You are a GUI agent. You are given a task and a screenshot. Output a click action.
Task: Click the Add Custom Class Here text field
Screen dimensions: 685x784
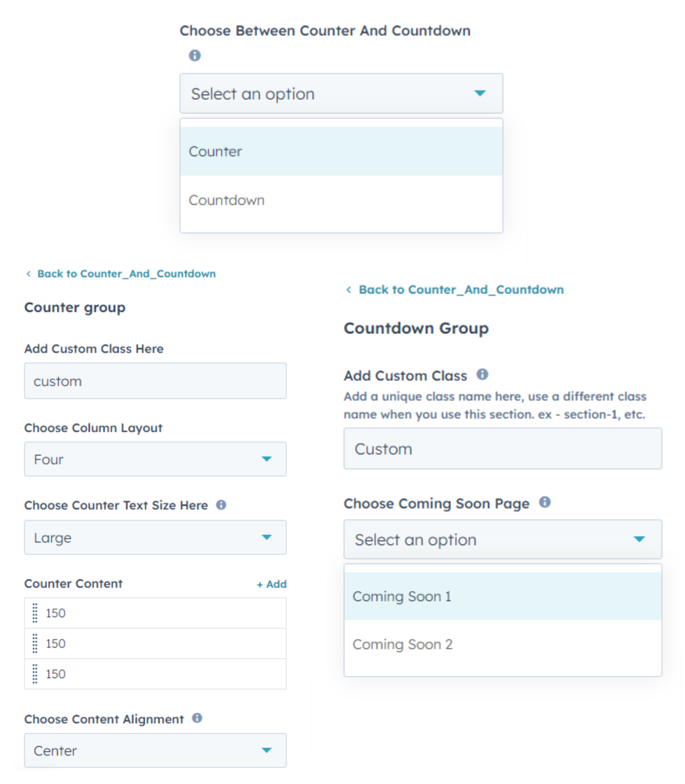[x=155, y=381]
